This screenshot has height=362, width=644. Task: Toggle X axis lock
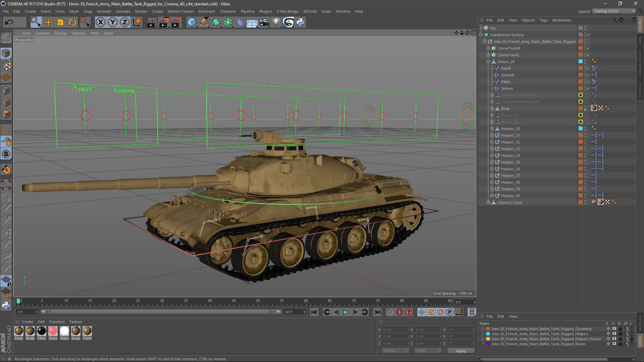coord(100,22)
